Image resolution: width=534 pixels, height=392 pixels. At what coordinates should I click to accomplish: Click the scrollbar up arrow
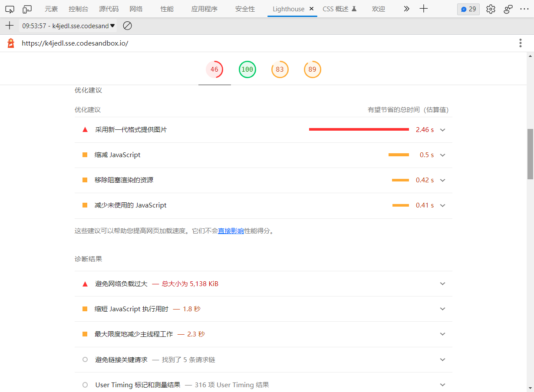click(530, 56)
